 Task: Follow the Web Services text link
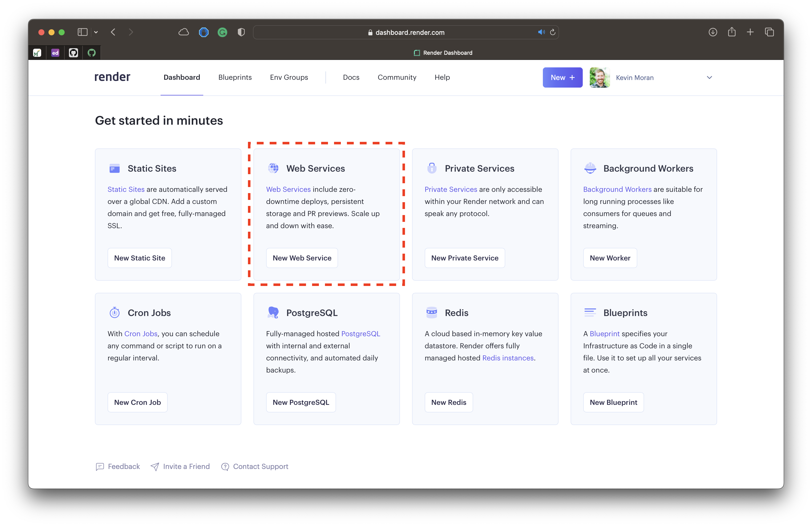click(288, 189)
